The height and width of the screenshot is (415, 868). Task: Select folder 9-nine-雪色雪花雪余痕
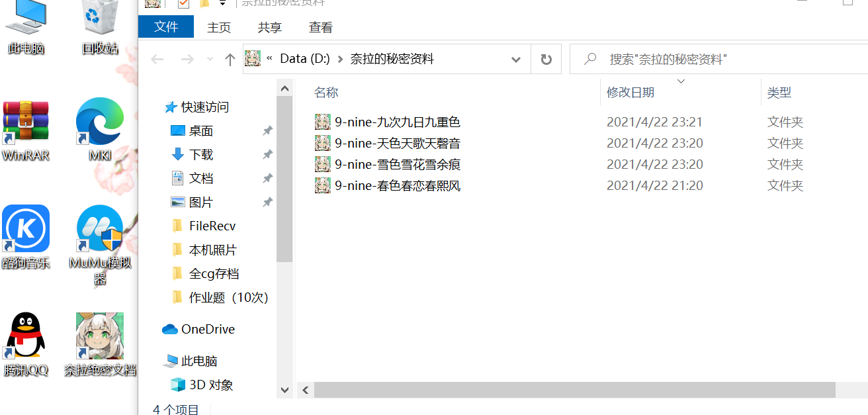(397, 164)
